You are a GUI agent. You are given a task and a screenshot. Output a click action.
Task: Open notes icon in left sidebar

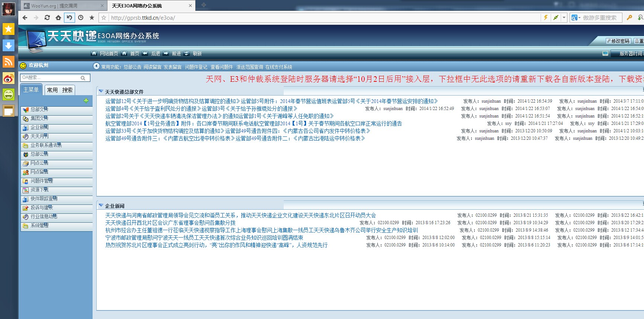[9, 110]
